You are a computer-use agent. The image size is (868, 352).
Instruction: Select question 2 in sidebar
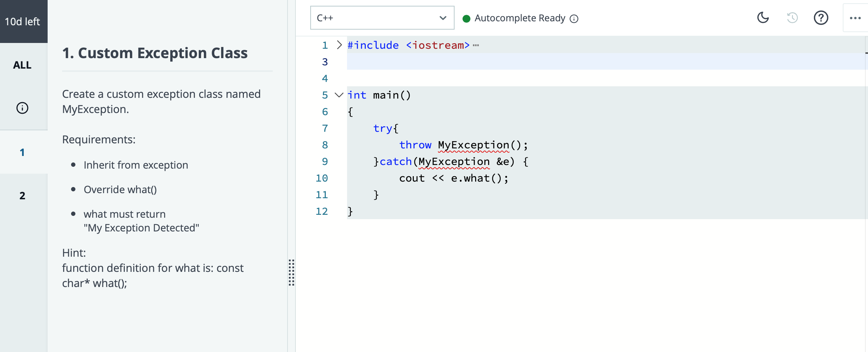tap(22, 195)
